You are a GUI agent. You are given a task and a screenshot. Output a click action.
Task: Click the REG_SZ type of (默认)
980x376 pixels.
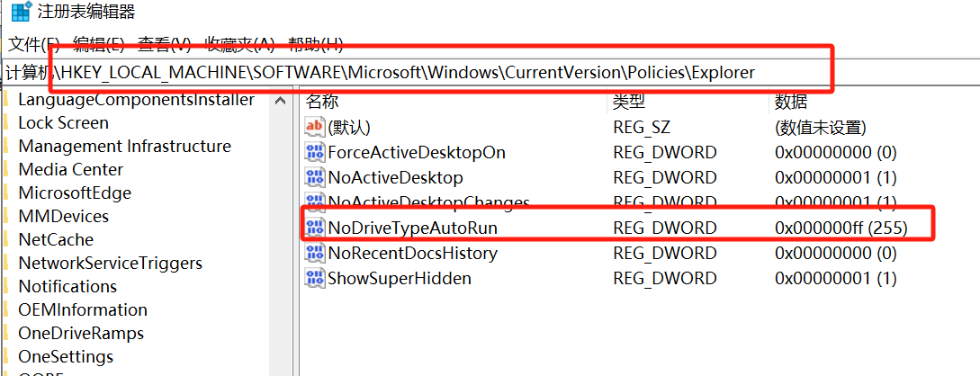pyautogui.click(x=642, y=128)
